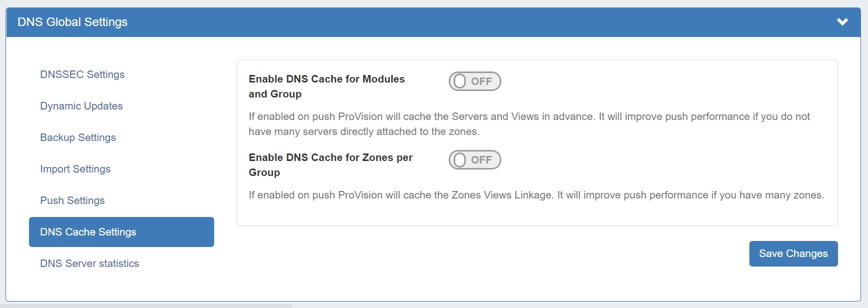
Task: Turn on DNS Cache for Zones per Group
Action: [475, 160]
